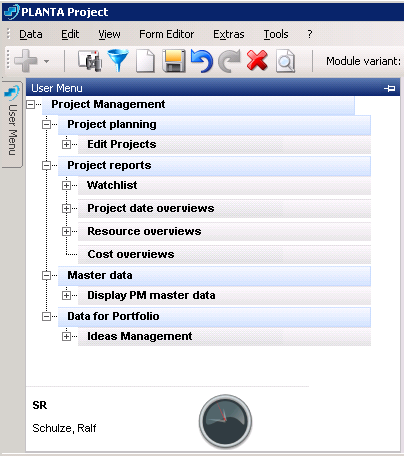
Task: Click the round clock gauge widget
Action: (x=225, y=421)
